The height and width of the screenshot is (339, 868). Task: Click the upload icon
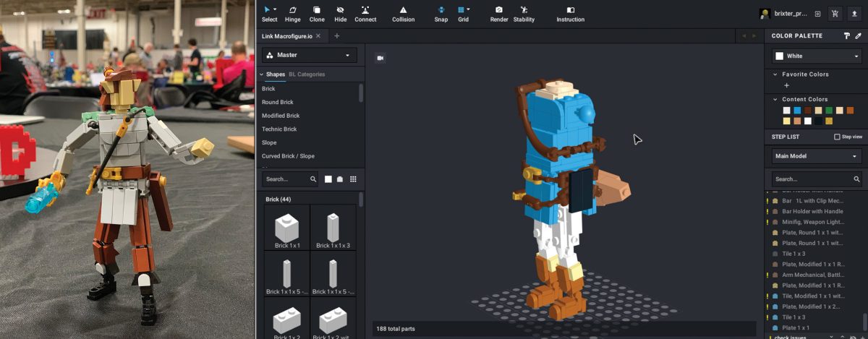pos(854,14)
